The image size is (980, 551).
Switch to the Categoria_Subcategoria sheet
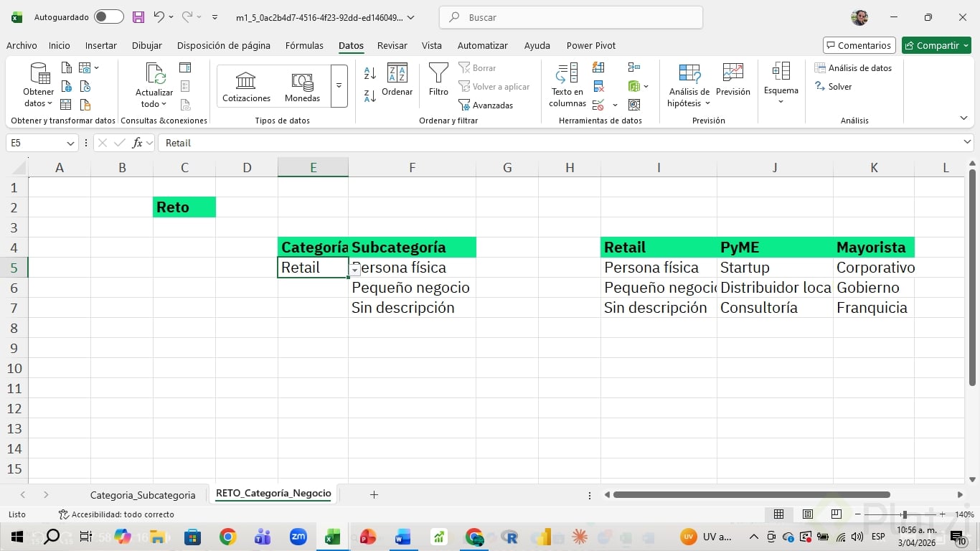[143, 495]
